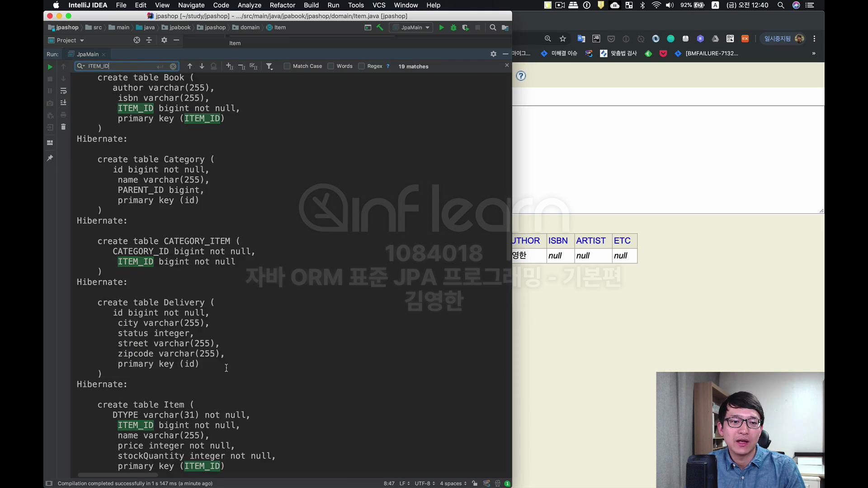
Task: Click the Build project hammer icon
Action: (380, 28)
